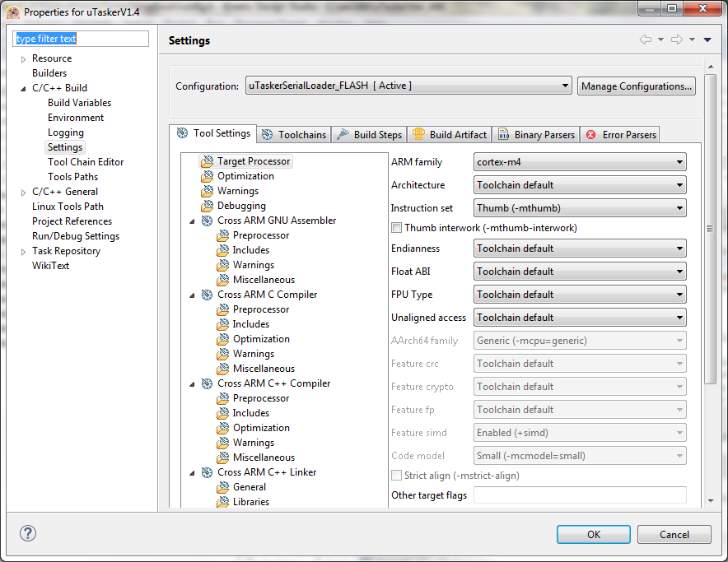
Task: Select Project References in the sidebar
Action: pyautogui.click(x=72, y=221)
